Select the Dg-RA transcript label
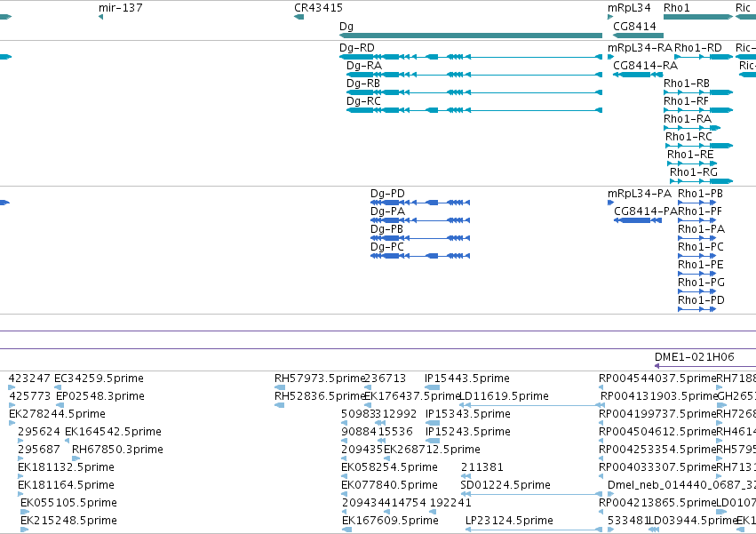This screenshot has width=756, height=534. point(364,66)
